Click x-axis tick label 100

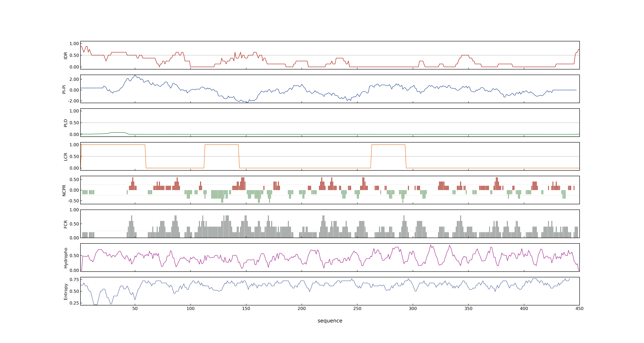(x=191, y=309)
